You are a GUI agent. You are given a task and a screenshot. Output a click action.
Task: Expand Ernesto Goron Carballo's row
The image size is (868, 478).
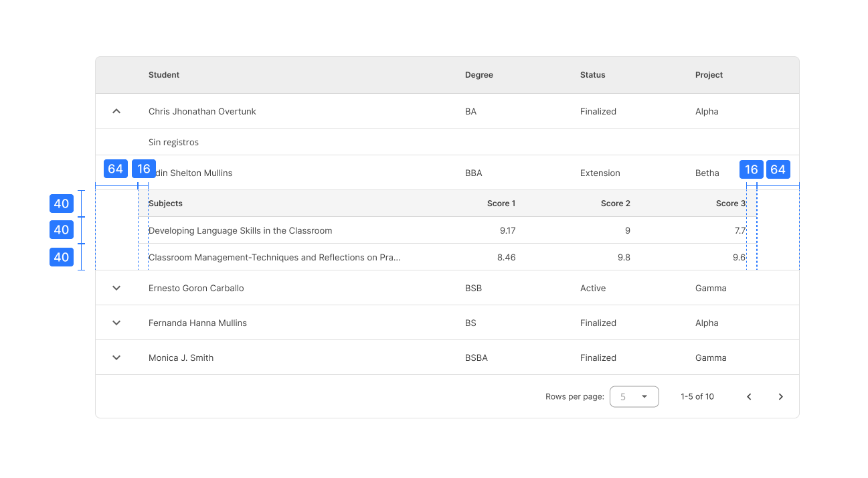pos(116,288)
